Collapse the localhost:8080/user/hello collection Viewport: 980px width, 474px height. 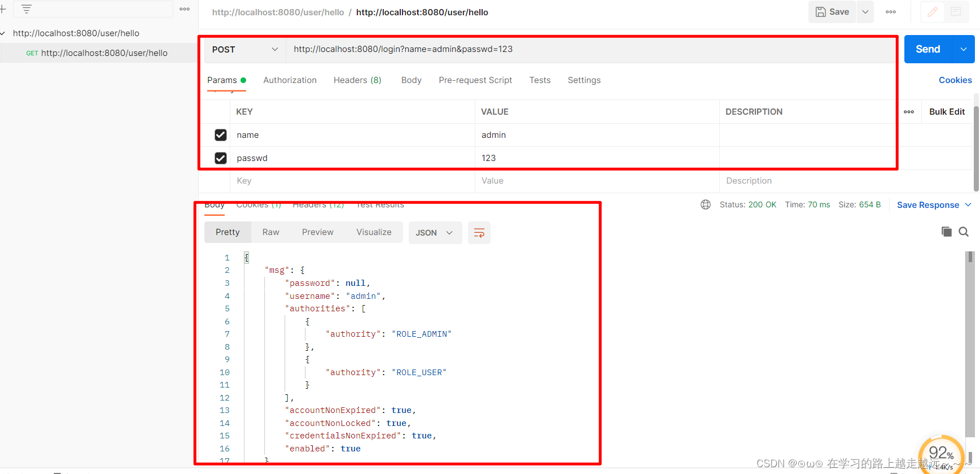3,33
